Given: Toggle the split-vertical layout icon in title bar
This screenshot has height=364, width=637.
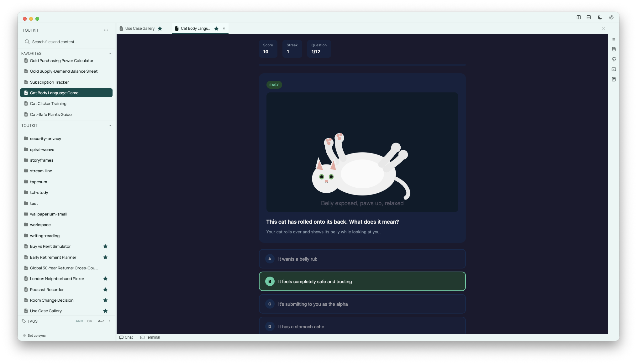Looking at the screenshot, I should pyautogui.click(x=579, y=17).
